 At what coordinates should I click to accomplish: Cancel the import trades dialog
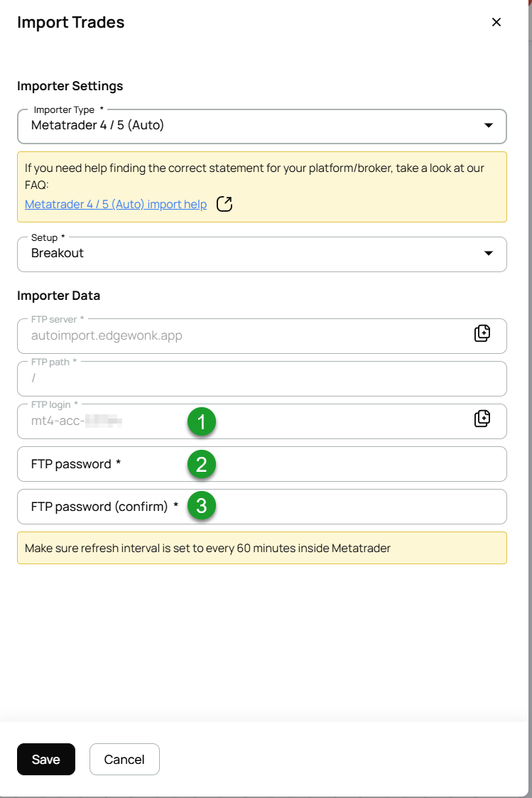pos(124,759)
